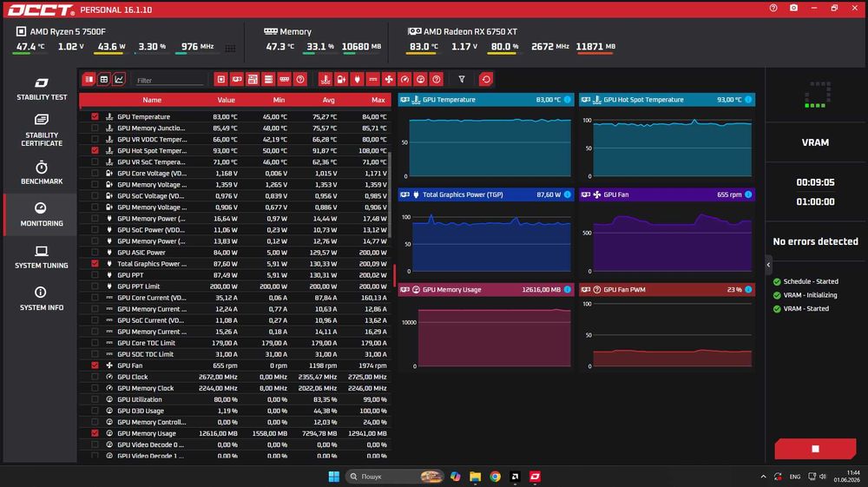The height and width of the screenshot is (487, 868).
Task: Click the funnel filter icon in toolbar
Action: pyautogui.click(x=462, y=80)
